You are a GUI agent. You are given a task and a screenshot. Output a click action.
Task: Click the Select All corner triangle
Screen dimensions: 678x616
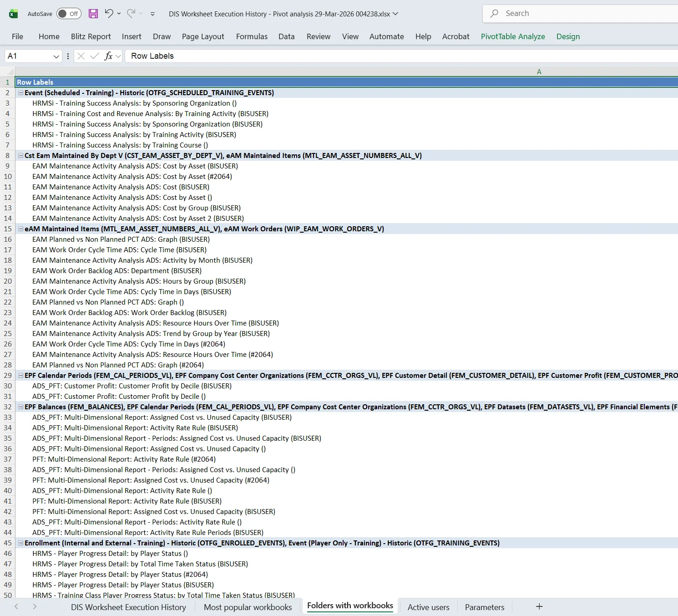point(8,71)
